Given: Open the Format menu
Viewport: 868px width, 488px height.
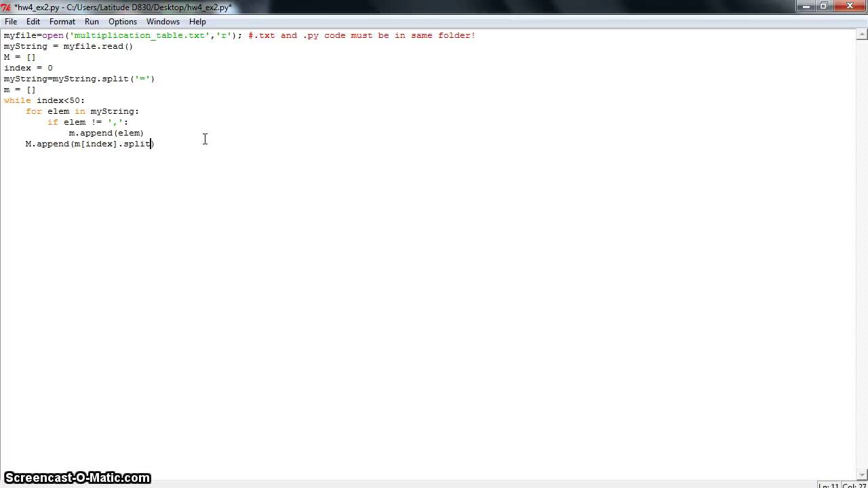Looking at the screenshot, I should tap(62, 22).
